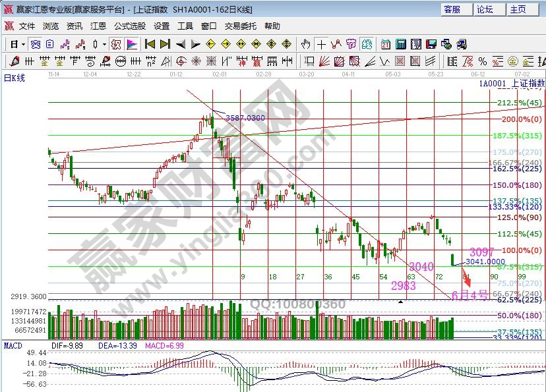Select the hand pan tool
This screenshot has height=392, width=546.
[x=306, y=44]
